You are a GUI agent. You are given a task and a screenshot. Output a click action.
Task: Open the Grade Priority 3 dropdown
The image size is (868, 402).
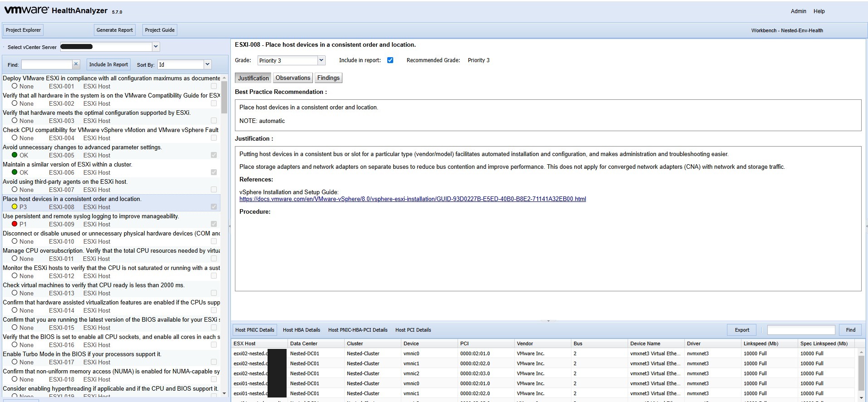[321, 60]
